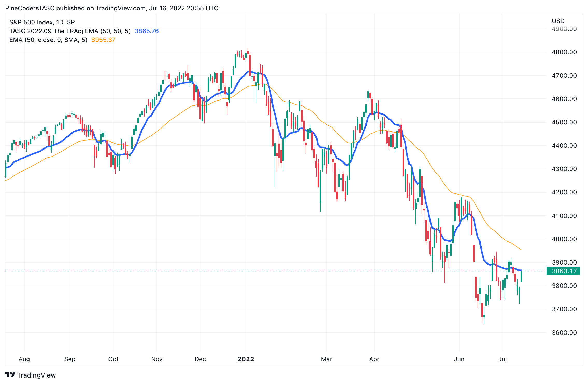Click the 4300.00 price axis label
The width and height of the screenshot is (588, 384).
pyautogui.click(x=564, y=169)
